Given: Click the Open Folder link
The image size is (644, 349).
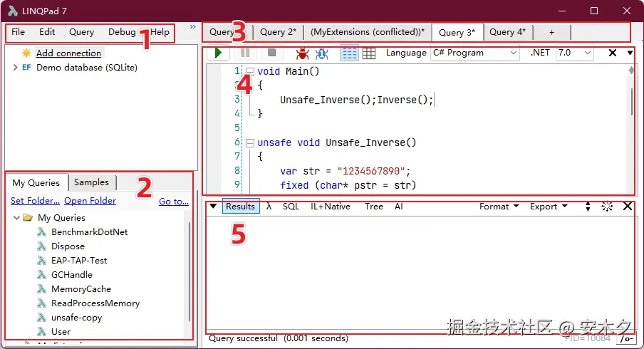Looking at the screenshot, I should pos(90,201).
